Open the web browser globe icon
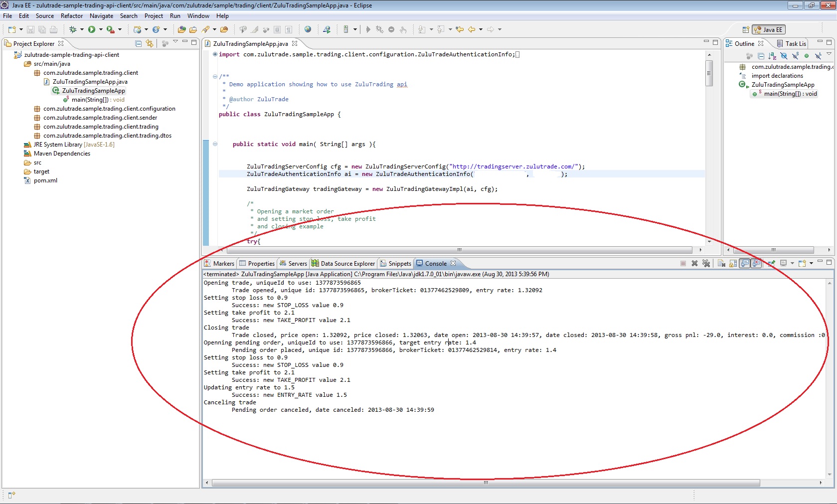This screenshot has width=837, height=504. [308, 30]
